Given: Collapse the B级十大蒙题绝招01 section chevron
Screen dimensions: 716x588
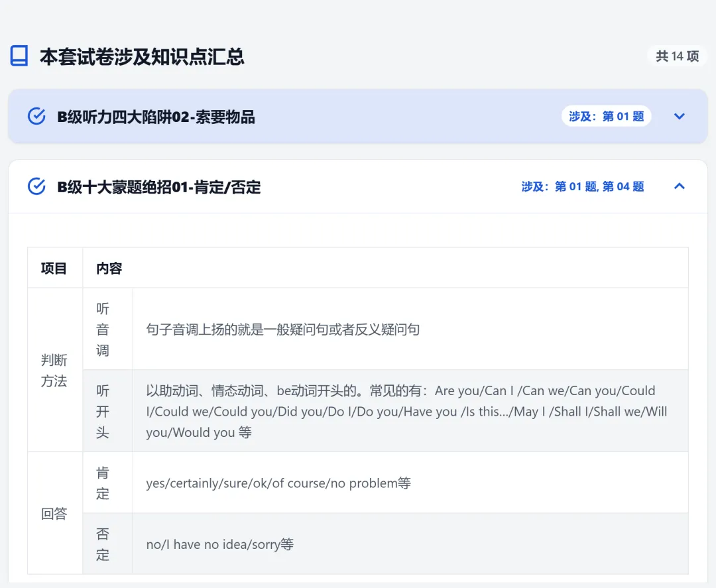Looking at the screenshot, I should (680, 186).
